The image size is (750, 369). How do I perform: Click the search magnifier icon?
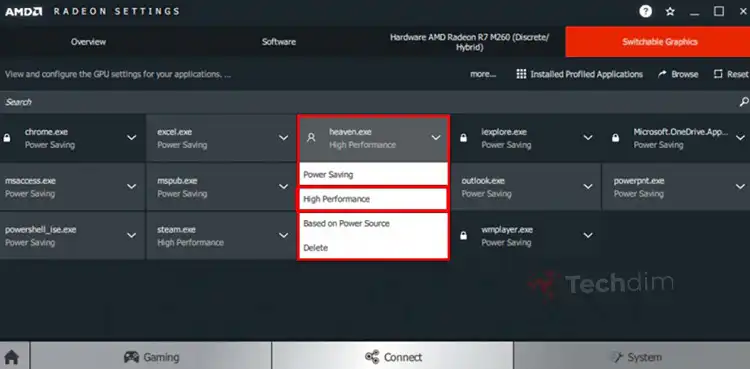(x=744, y=101)
